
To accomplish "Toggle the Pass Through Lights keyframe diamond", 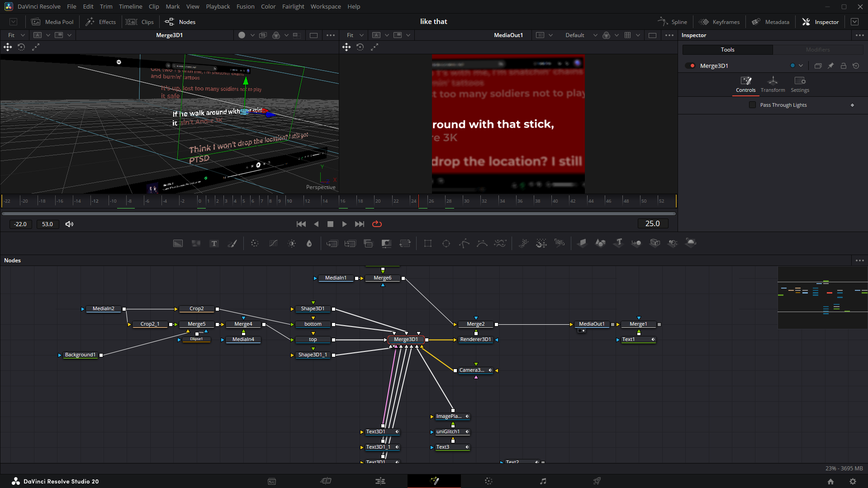I will (x=852, y=105).
